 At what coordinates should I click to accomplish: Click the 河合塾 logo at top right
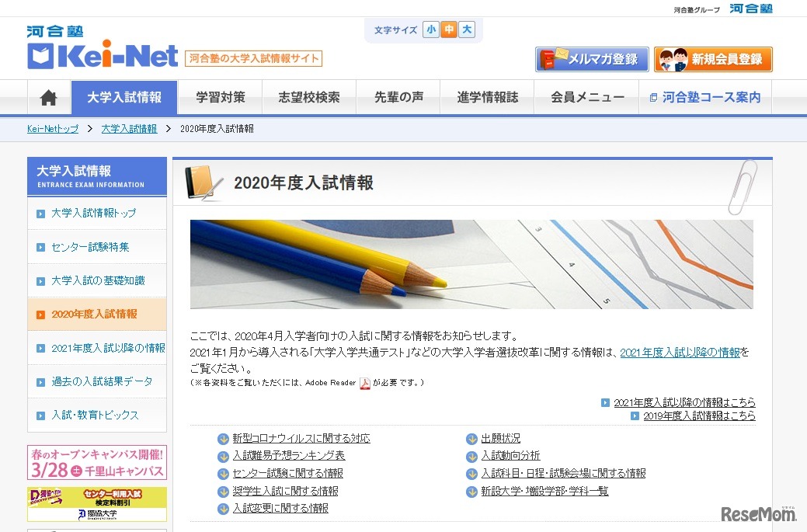(x=750, y=9)
